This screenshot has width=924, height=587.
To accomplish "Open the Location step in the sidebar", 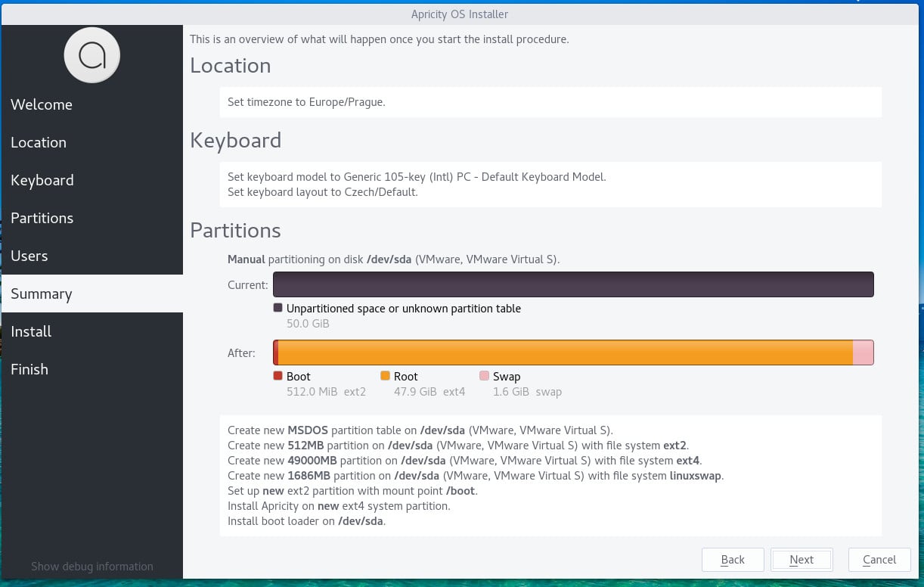I will (39, 142).
